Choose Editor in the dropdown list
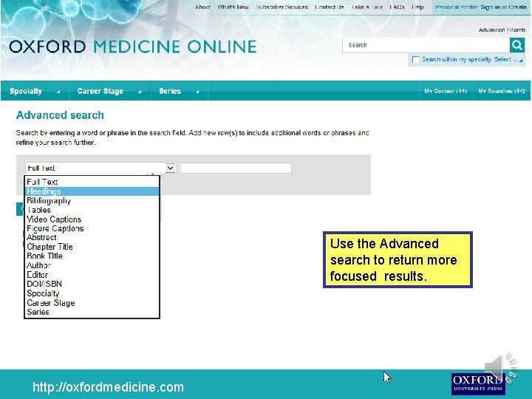Viewport: 532px width, 399px height. (x=92, y=274)
